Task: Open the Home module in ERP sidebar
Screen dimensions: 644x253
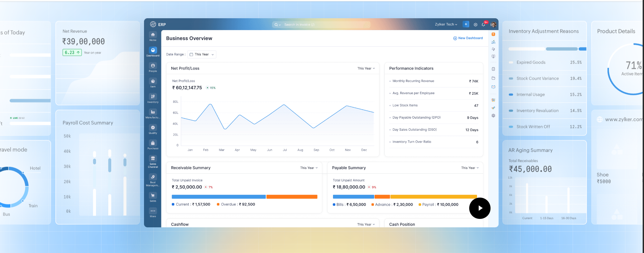Action: click(153, 36)
